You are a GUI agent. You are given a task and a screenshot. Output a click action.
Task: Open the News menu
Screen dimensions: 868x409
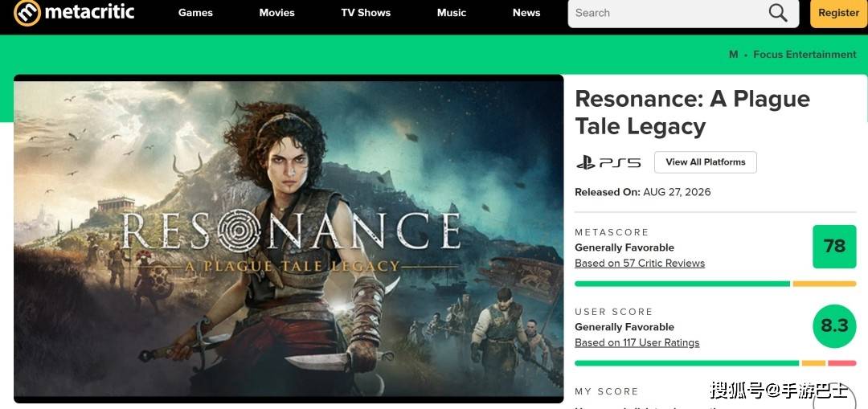coord(526,13)
